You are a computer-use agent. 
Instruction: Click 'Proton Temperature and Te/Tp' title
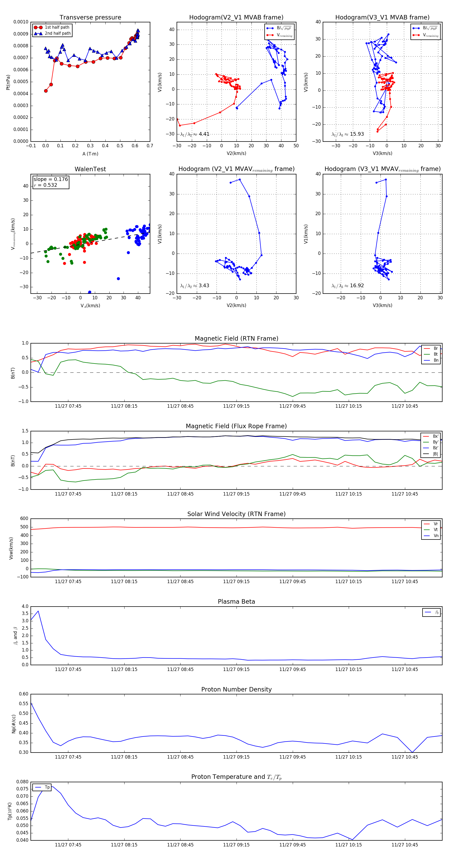pyautogui.click(x=236, y=777)
